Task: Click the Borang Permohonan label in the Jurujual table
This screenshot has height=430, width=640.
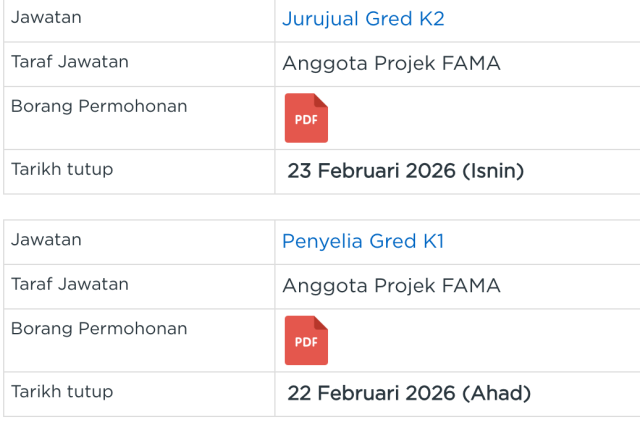Action: pyautogui.click(x=99, y=106)
